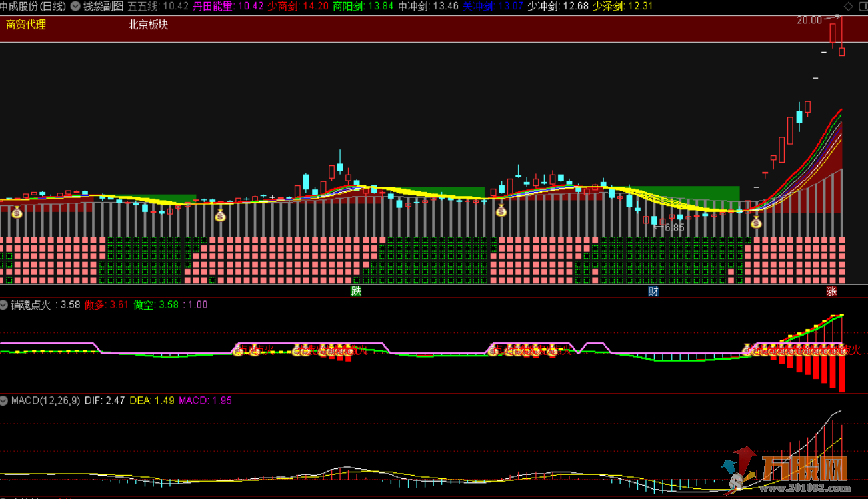Select the green 做空 3.58 value
Viewport: 868px width, 499px height.
(x=155, y=305)
